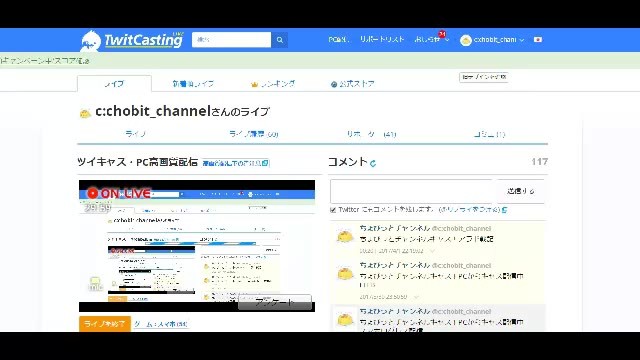
Task: Click the profile avatar beside channel title
Action: [85, 113]
